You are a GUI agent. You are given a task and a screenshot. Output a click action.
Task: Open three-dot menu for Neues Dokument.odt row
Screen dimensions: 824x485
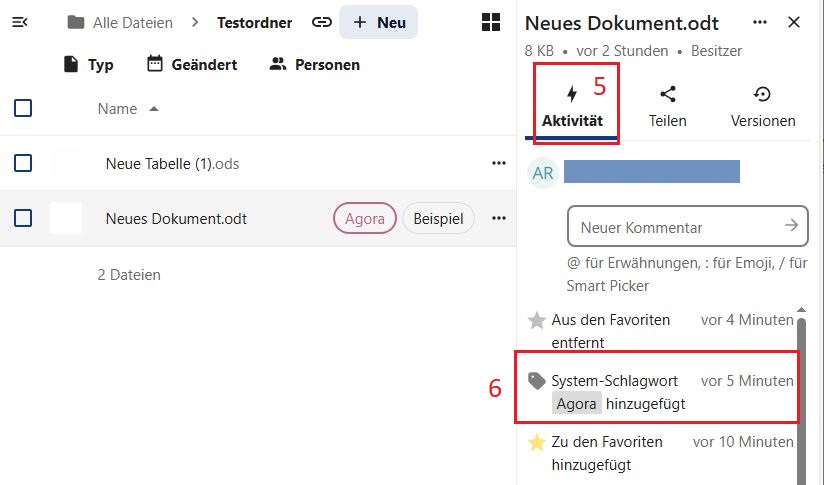(499, 218)
